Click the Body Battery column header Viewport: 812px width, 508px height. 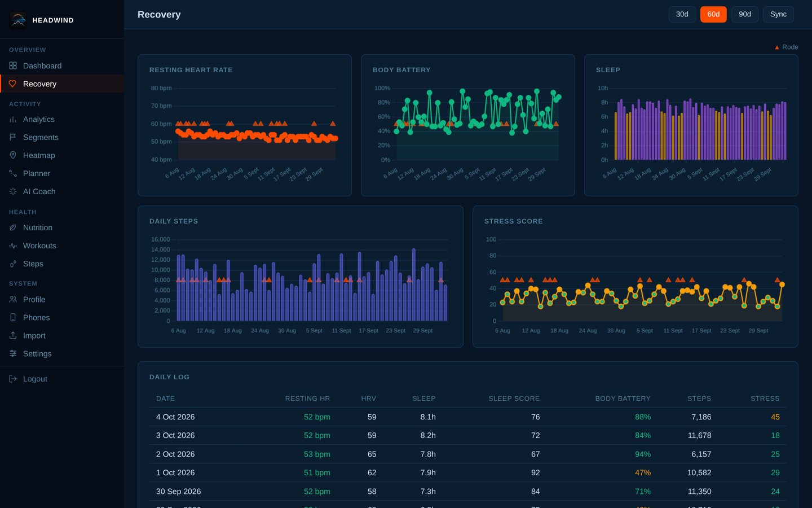coord(623,398)
